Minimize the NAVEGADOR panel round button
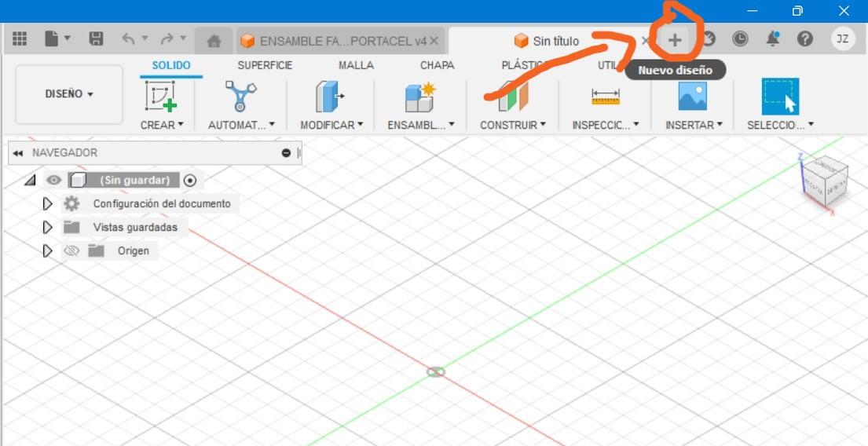This screenshot has width=868, height=446. coord(286,153)
